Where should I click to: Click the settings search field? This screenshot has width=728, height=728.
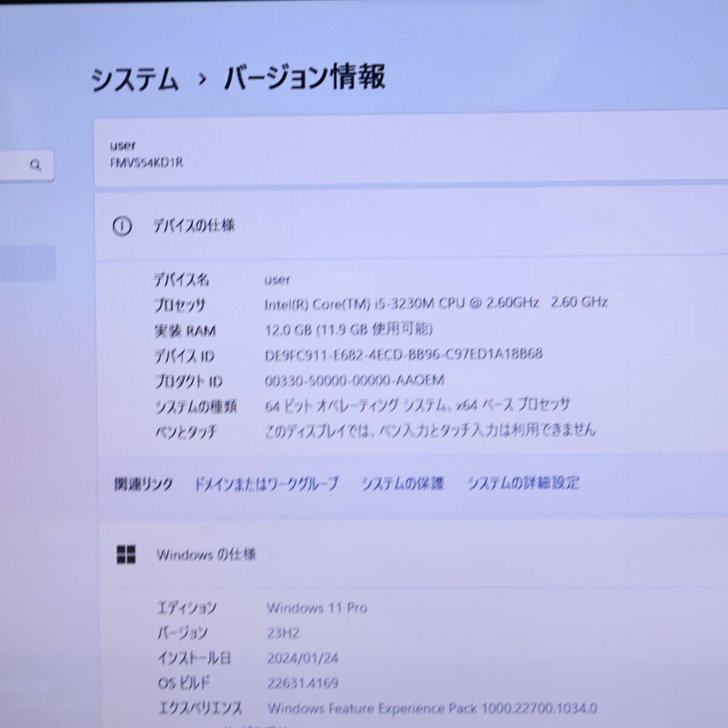point(27,165)
